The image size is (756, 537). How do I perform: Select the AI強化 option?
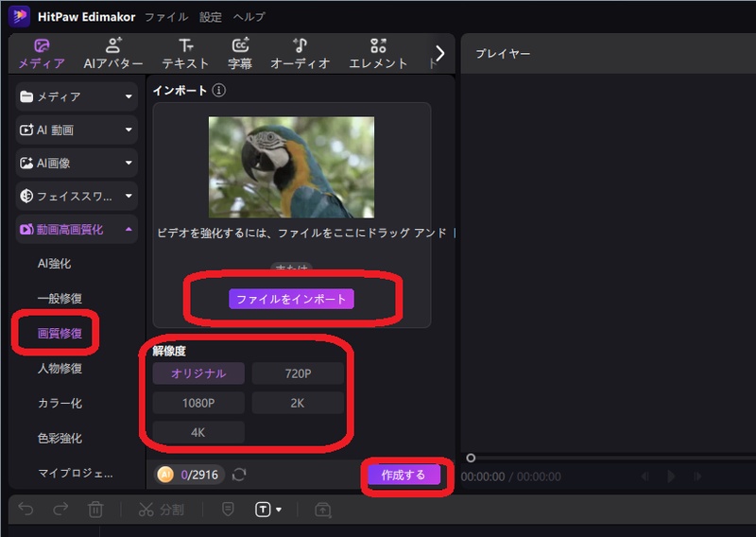pos(55,264)
